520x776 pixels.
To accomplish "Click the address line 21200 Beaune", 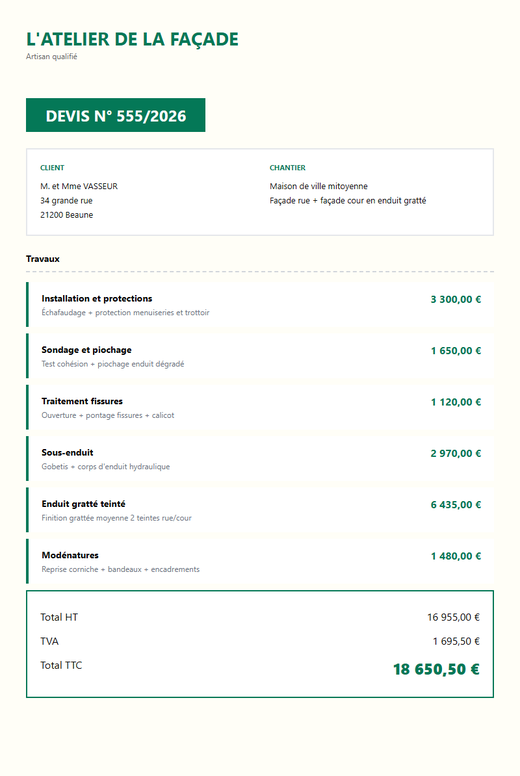I will [67, 215].
